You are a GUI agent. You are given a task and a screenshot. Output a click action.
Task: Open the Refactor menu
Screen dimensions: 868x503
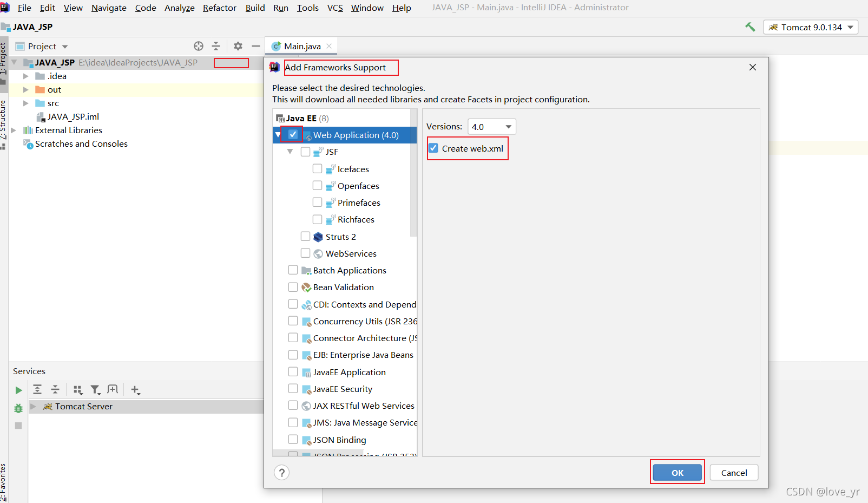coord(219,8)
